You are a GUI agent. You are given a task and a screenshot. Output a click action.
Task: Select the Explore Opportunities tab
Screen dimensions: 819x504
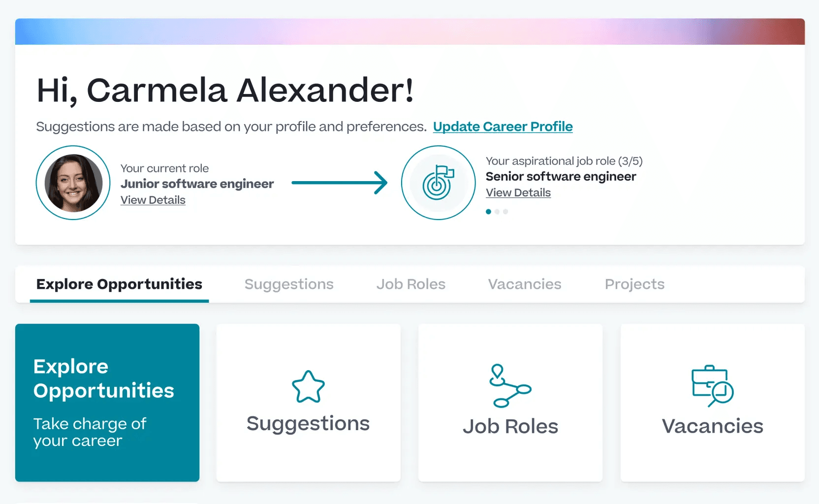[x=119, y=284]
